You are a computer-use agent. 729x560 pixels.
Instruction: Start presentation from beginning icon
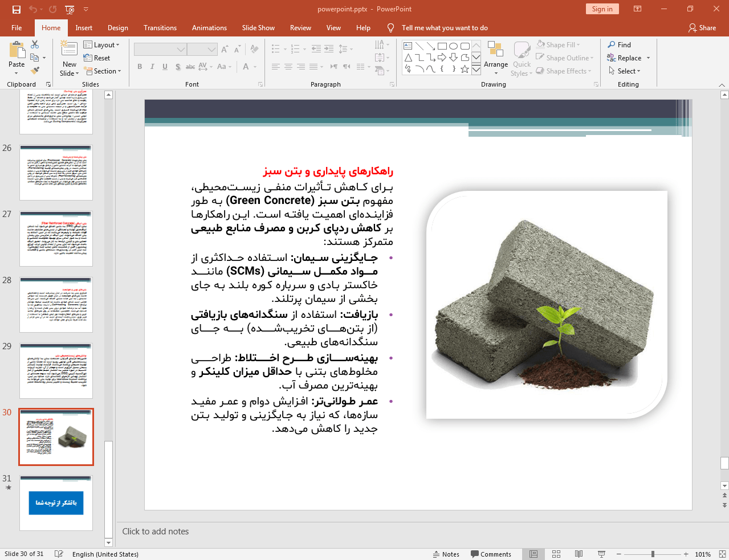(70, 9)
